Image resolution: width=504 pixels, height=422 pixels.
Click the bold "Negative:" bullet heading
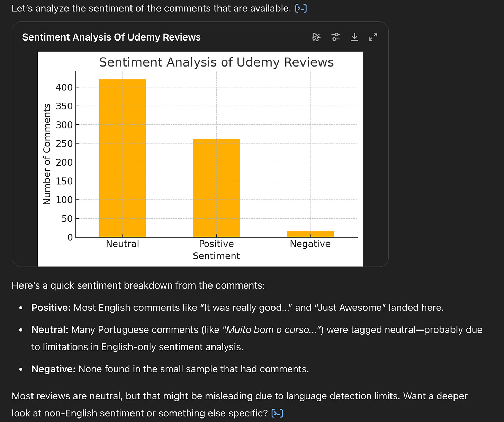[53, 369]
